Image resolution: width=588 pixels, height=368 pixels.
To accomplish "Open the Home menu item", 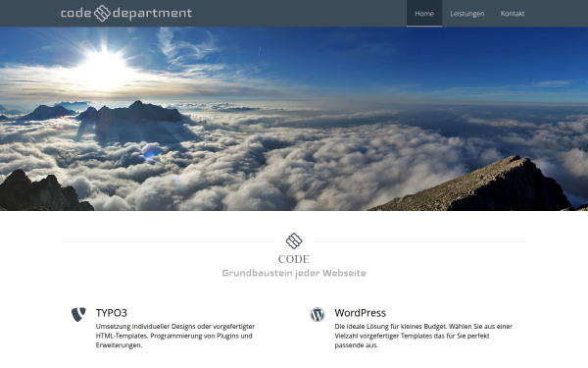I will pos(424,14).
